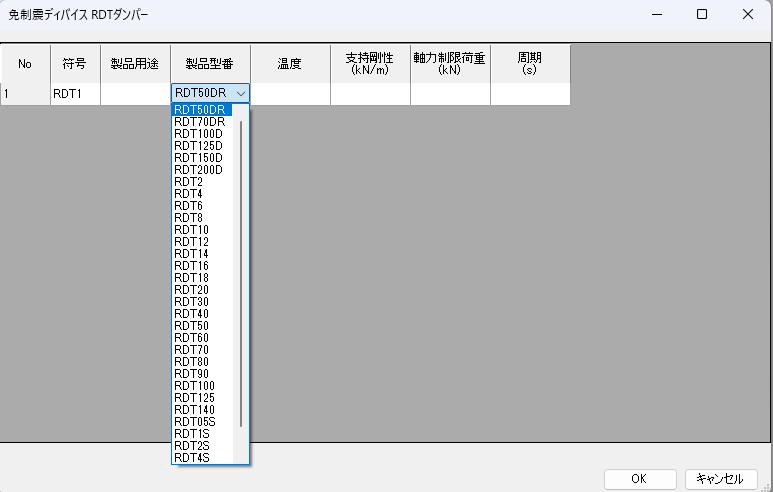
Task: Pick RDT18 in the list
Action: point(202,278)
